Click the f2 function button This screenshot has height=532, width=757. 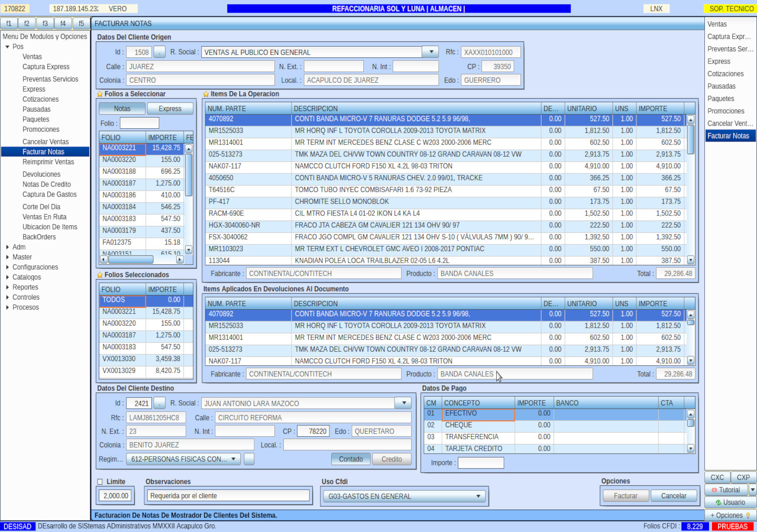click(27, 24)
